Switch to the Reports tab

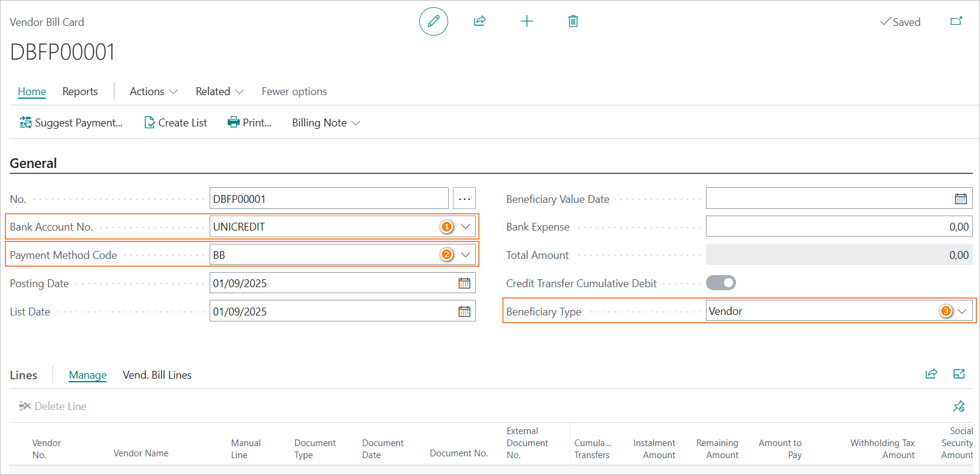click(x=80, y=92)
